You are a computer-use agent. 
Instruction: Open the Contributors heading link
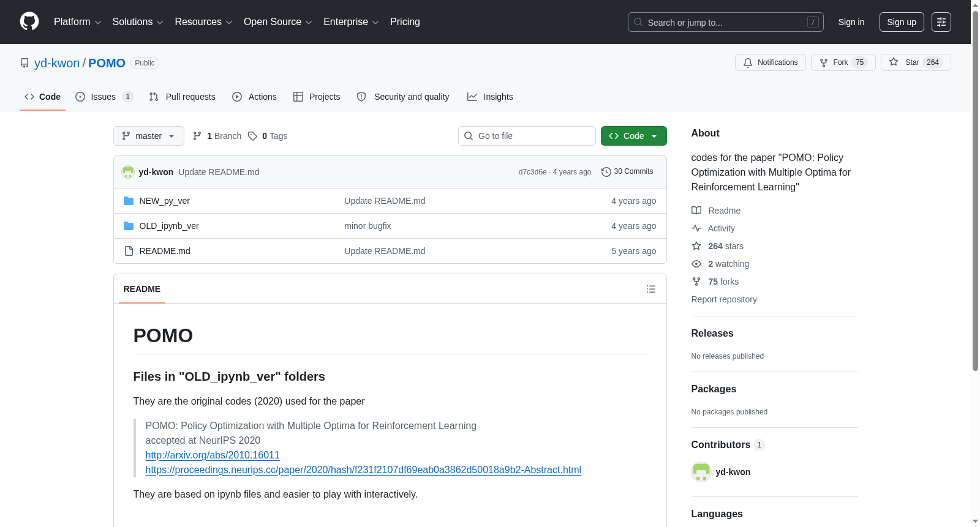point(728,445)
